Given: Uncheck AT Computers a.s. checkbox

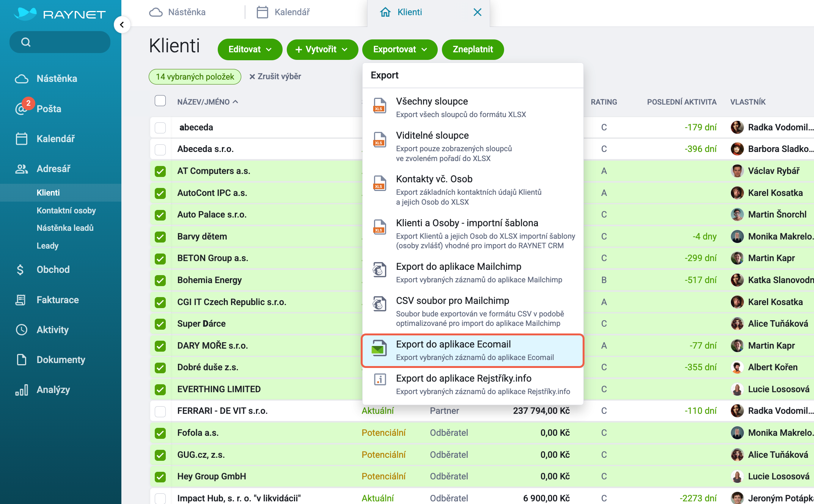Looking at the screenshot, I should (x=160, y=171).
